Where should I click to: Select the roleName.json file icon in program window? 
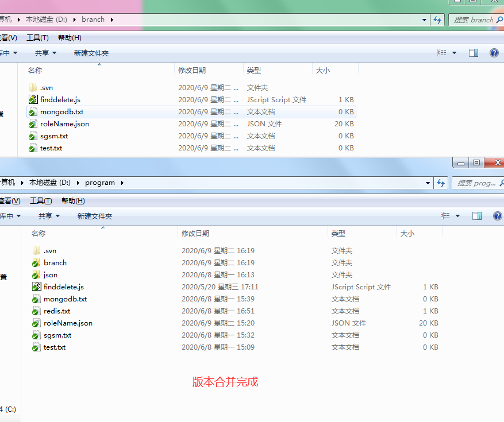[x=37, y=323]
